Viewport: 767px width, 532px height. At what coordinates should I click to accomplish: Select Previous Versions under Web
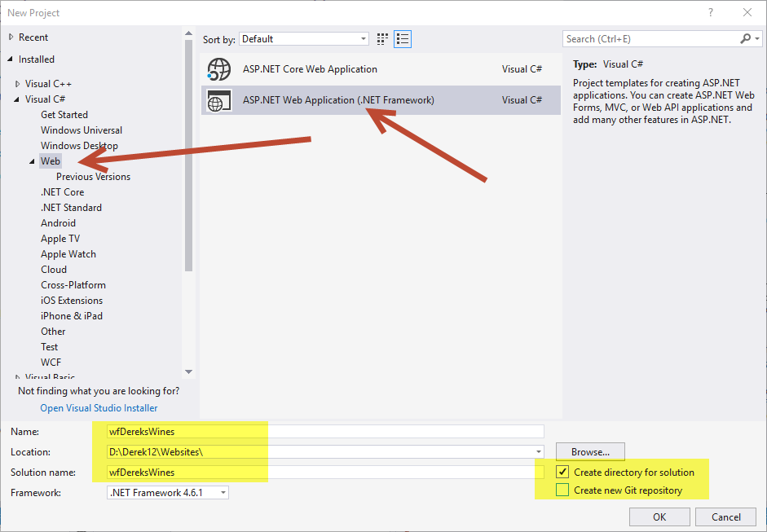coord(93,177)
